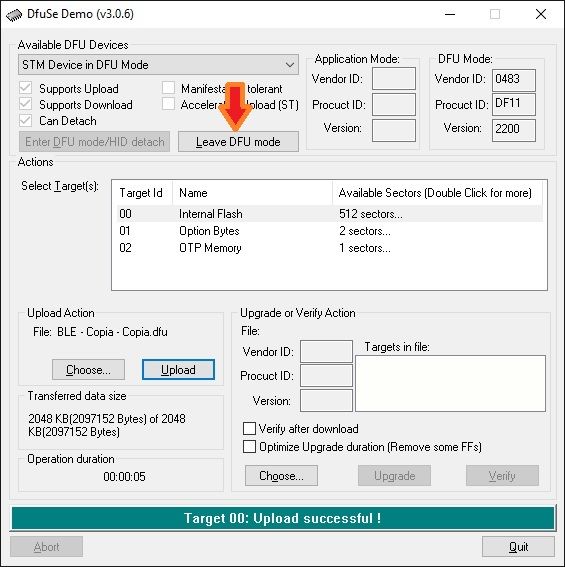Click the operation duration 00:00:05
The width and height of the screenshot is (565, 567).
click(124, 476)
